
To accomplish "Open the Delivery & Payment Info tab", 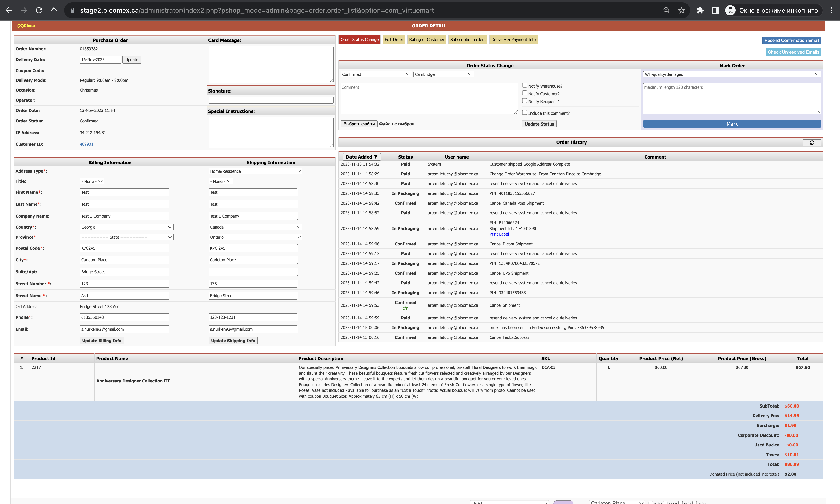I will (513, 39).
